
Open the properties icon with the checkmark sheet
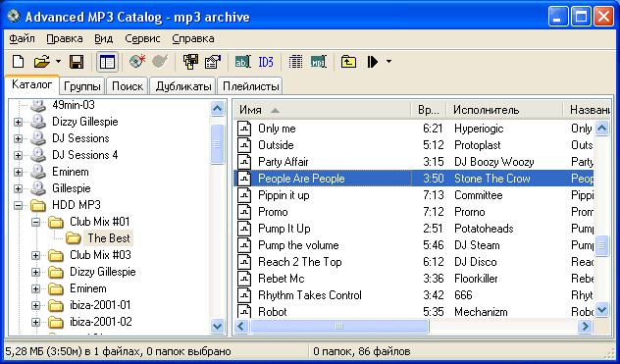tap(213, 62)
